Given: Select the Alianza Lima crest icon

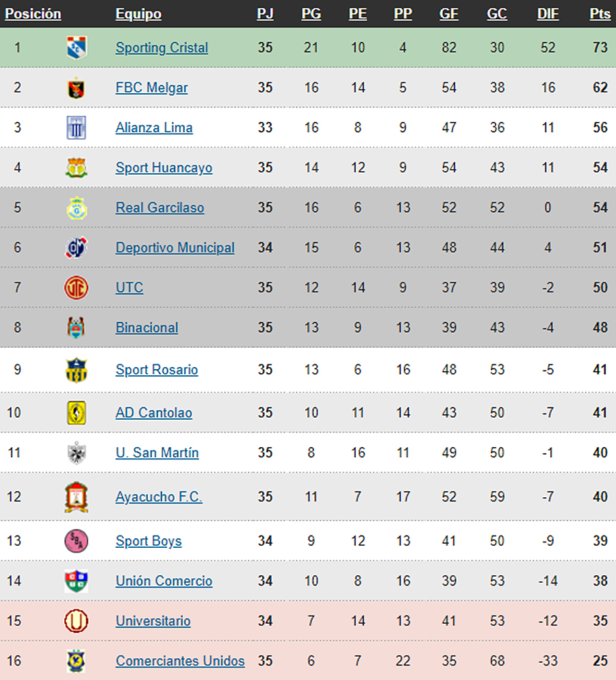Looking at the screenshot, I should click(x=76, y=127).
